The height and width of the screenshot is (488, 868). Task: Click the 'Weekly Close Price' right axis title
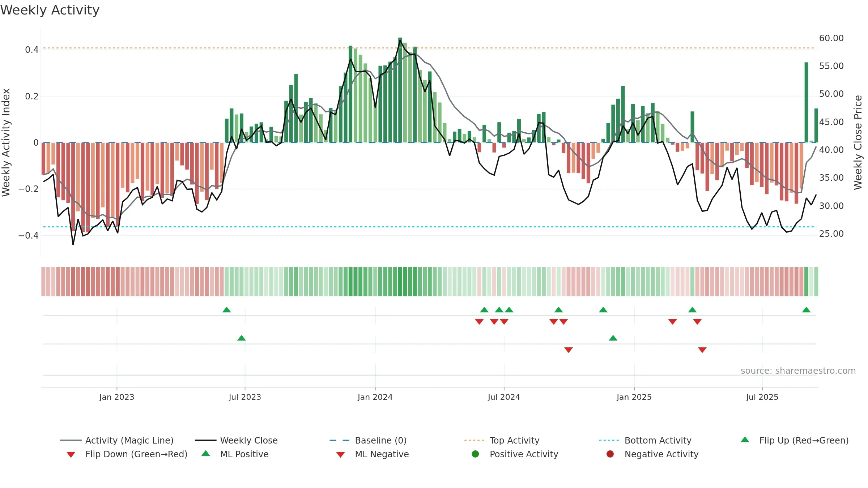coord(858,142)
